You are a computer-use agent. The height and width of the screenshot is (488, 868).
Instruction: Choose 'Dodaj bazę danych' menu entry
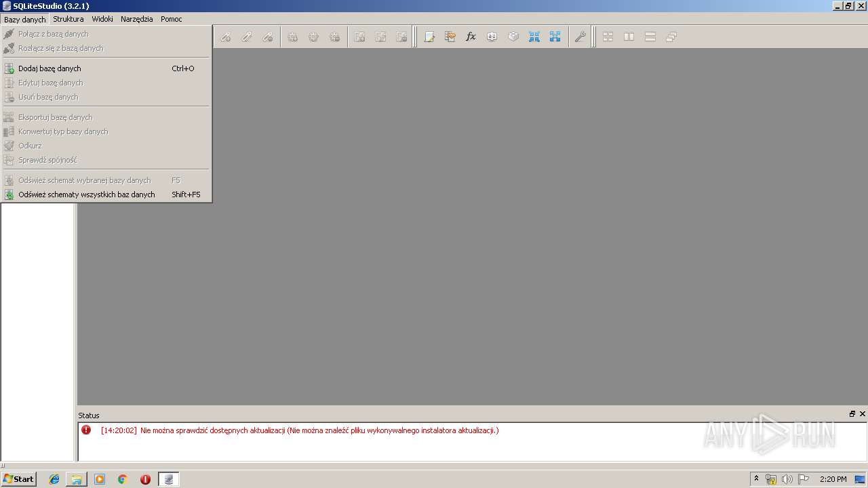pos(106,68)
